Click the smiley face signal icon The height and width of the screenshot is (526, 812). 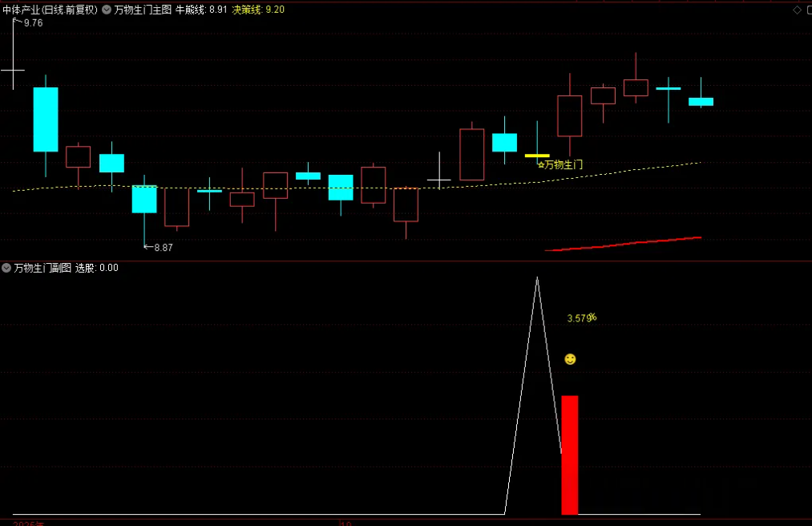(x=570, y=359)
